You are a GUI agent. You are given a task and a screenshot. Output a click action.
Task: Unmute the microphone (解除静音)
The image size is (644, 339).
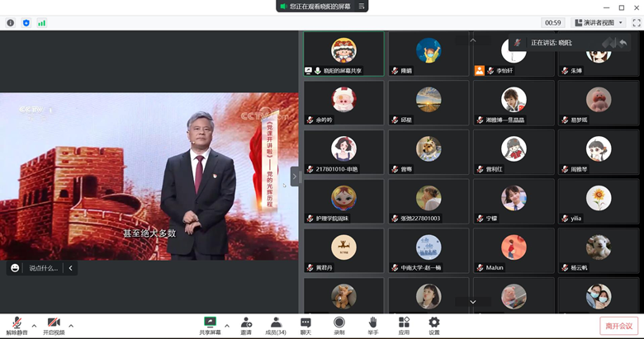point(17,323)
